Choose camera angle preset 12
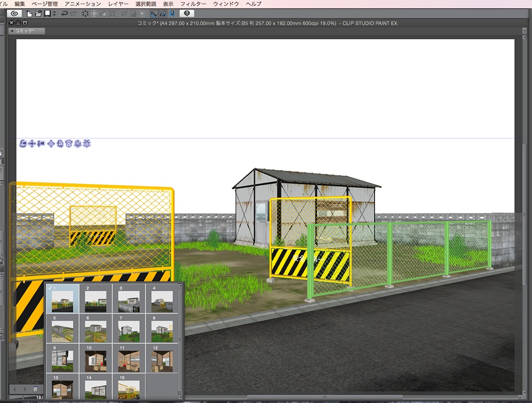Viewport: 532px width, 403px height. click(x=162, y=358)
